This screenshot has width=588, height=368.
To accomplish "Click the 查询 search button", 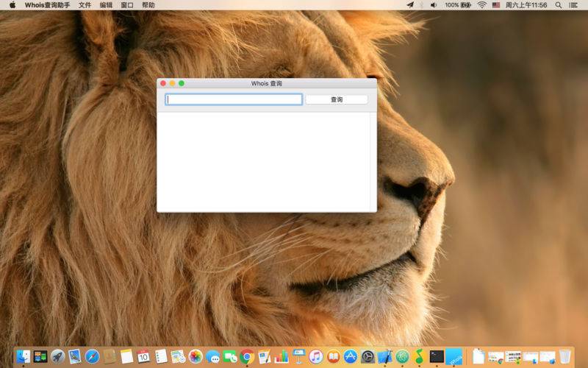I will [336, 99].
